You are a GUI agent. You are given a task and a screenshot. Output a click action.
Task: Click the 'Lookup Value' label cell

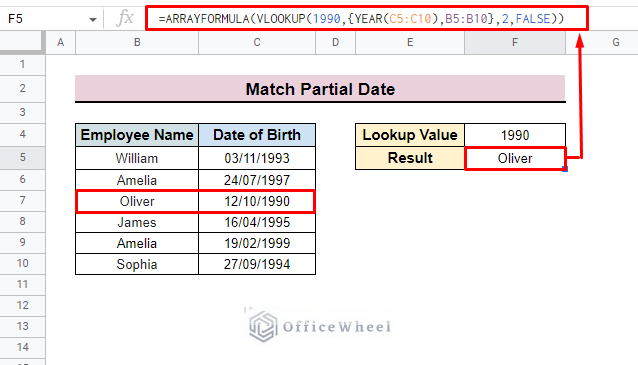point(410,135)
